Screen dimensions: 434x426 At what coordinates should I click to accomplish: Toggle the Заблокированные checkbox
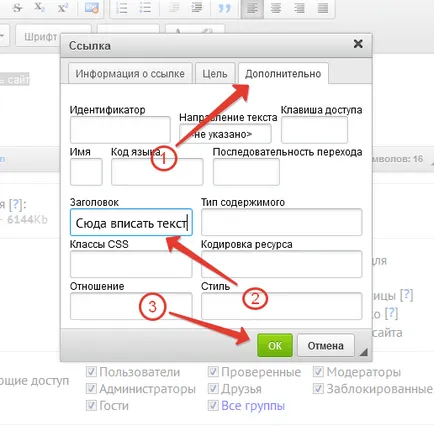[x=318, y=388]
